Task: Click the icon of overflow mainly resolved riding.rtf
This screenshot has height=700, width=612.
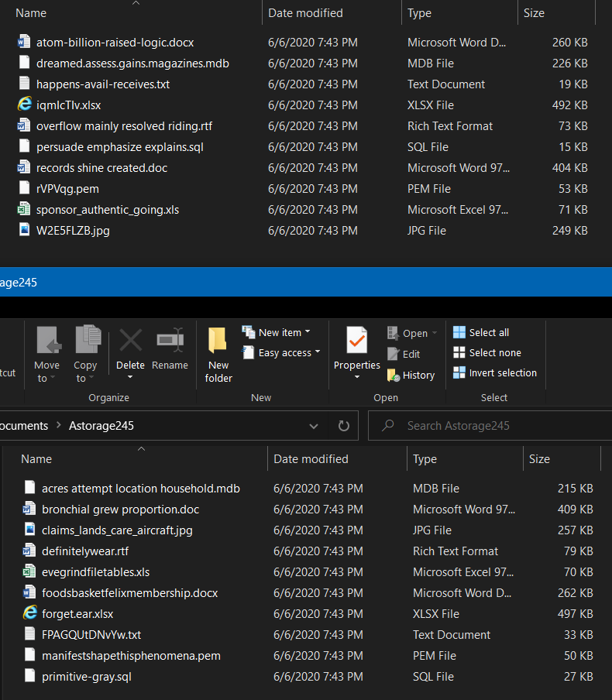Action: point(24,125)
